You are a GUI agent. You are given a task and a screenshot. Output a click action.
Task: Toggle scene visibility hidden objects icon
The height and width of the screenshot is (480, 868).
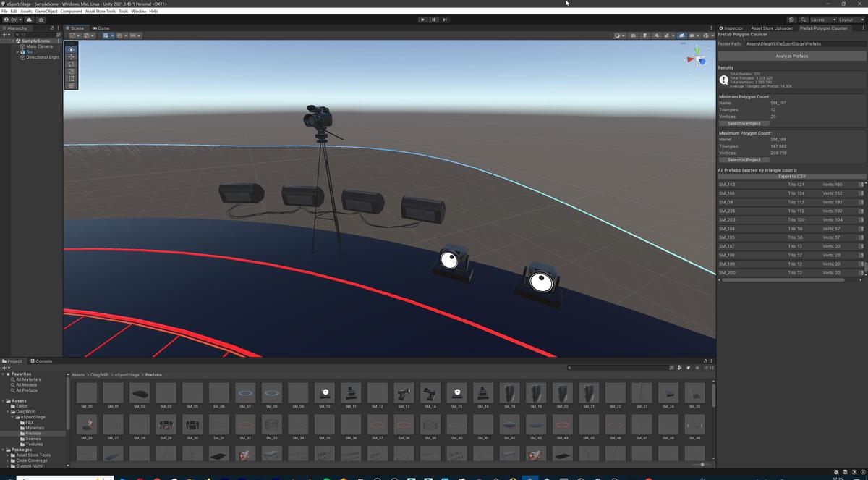(x=681, y=35)
